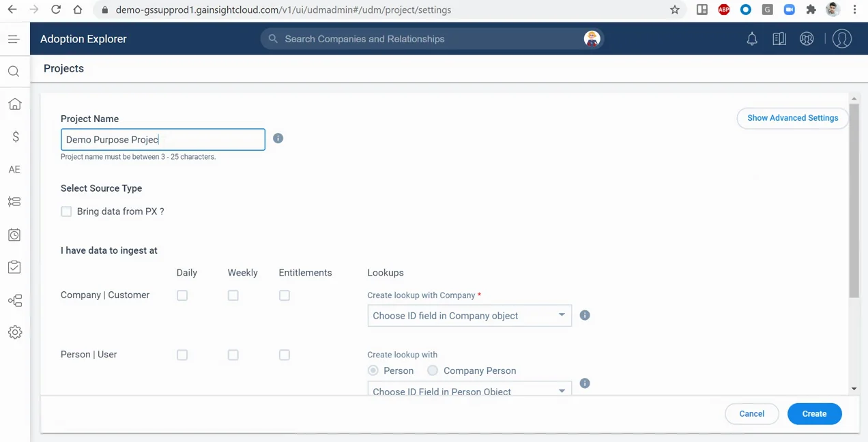The height and width of the screenshot is (442, 868).
Task: Open notifications bell in header
Action: [x=752, y=39]
